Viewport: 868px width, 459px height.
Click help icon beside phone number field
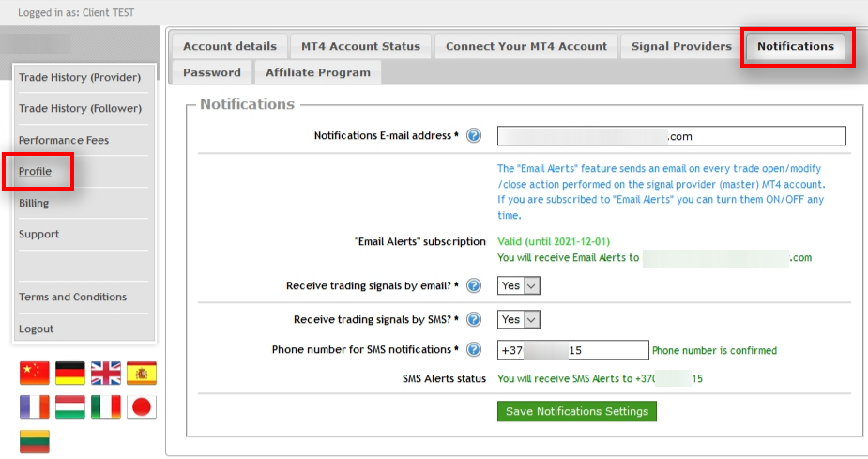(474, 350)
